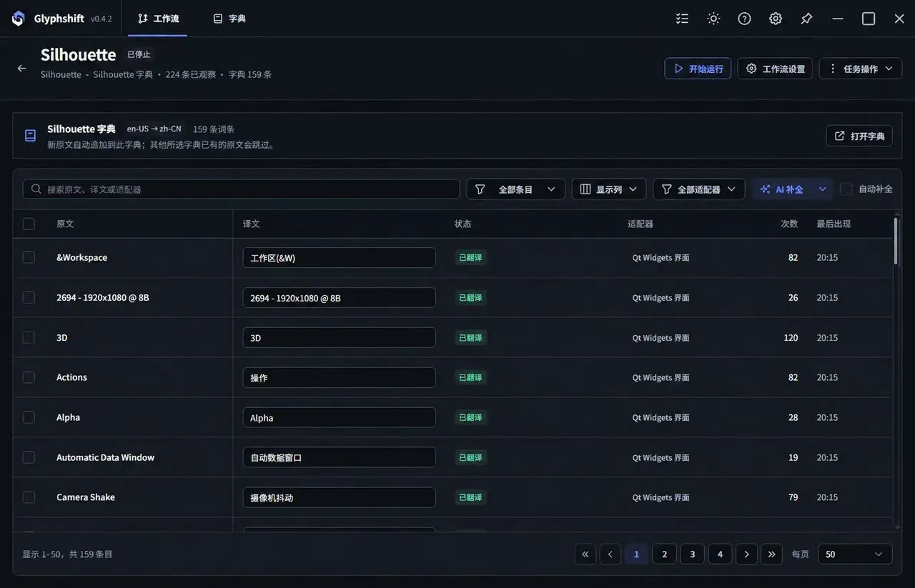915x588 pixels.
Task: Jump to last page with double-right arrows
Action: [x=771, y=554]
